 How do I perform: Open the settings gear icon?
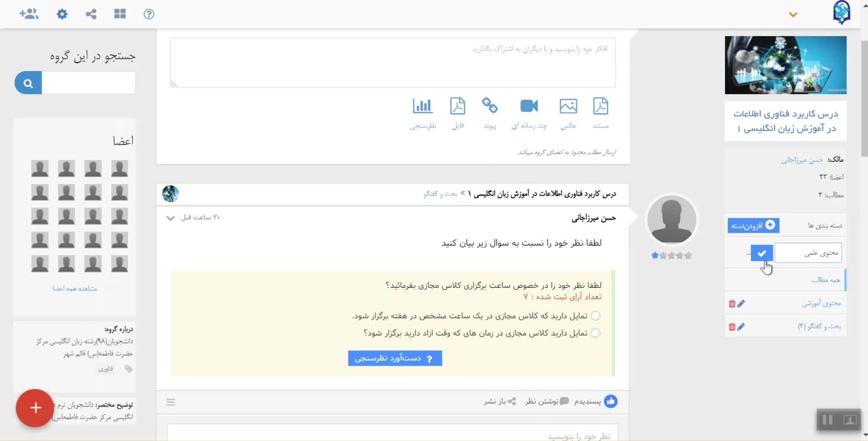pos(62,14)
